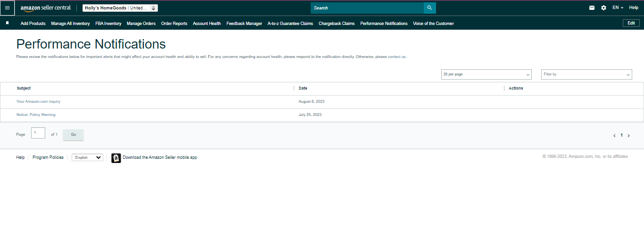Open Program Policies in the footer
This screenshot has width=644, height=238.
coord(48,157)
